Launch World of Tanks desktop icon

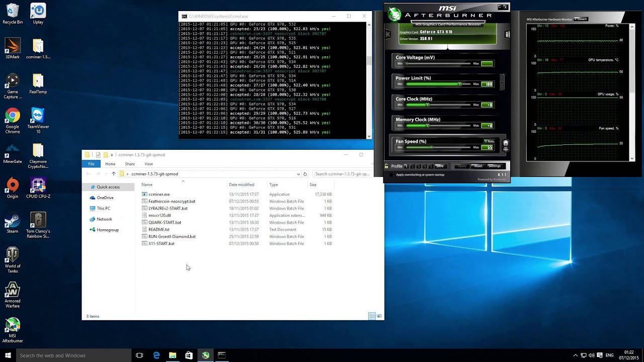pyautogui.click(x=13, y=260)
